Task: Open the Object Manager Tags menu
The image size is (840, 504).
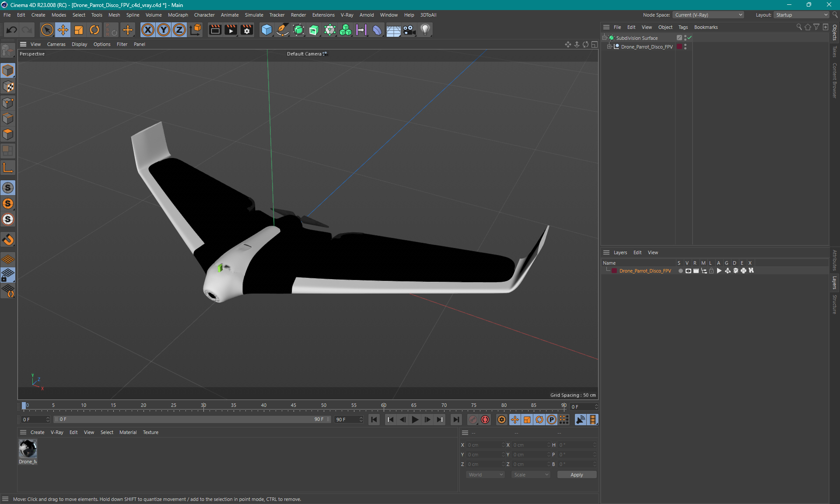Action: (683, 27)
